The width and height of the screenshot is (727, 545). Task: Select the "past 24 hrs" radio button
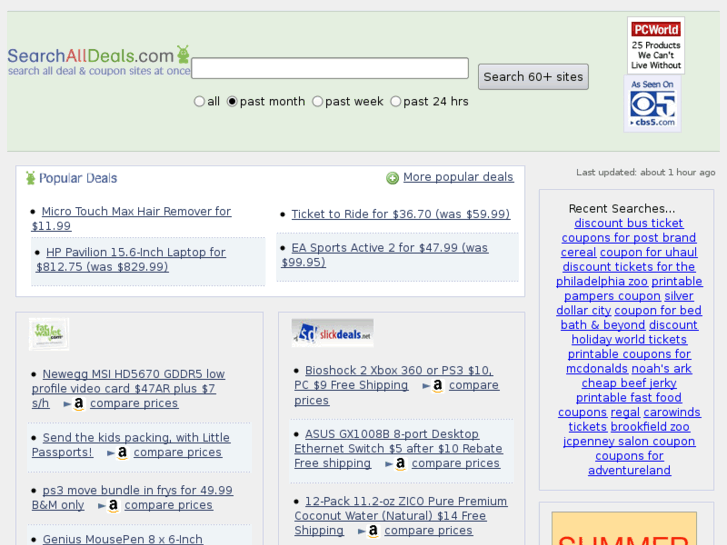click(x=395, y=102)
